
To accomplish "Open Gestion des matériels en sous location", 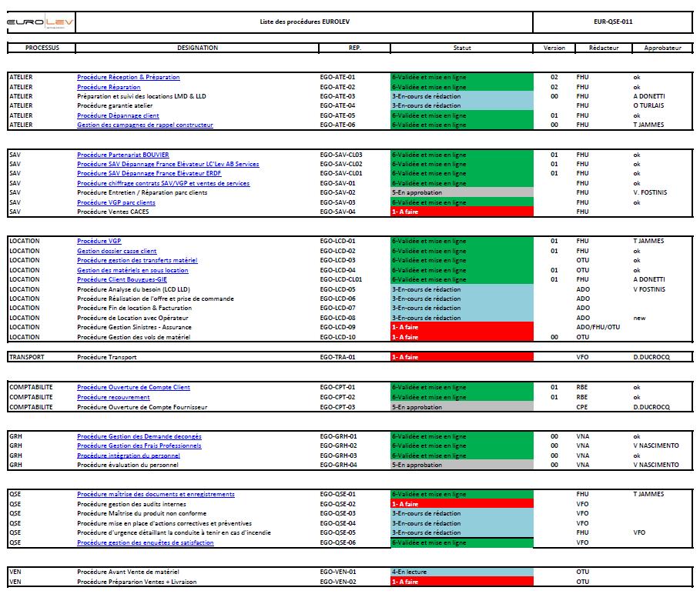I will click(132, 270).
